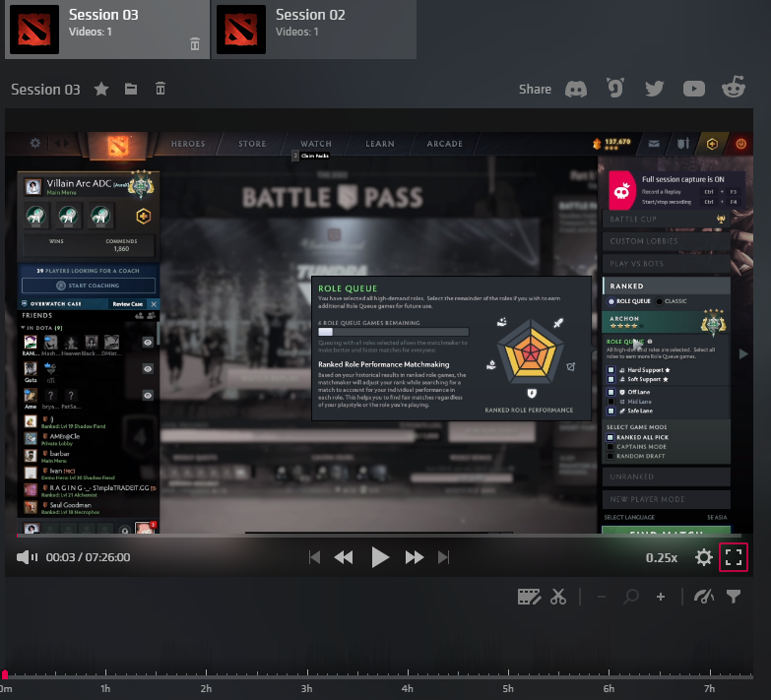The height and width of the screenshot is (700, 771).
Task: Open the ARCADE menu
Action: point(444,144)
